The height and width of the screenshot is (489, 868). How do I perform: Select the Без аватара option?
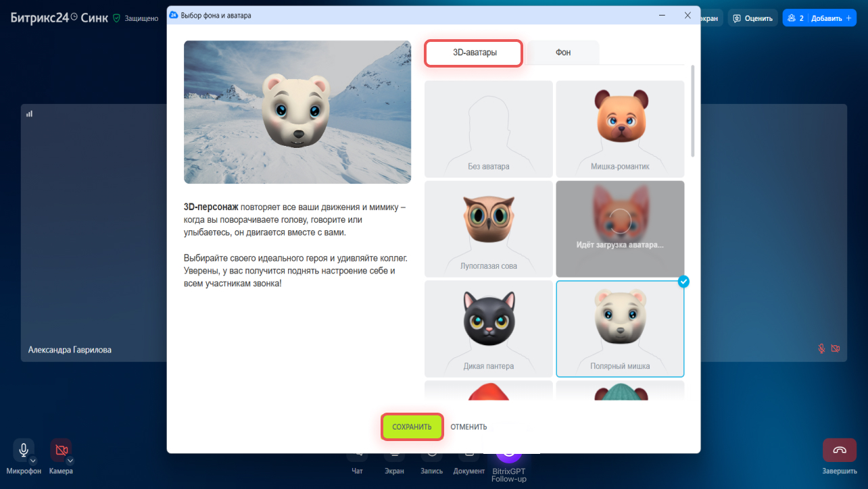coord(488,128)
